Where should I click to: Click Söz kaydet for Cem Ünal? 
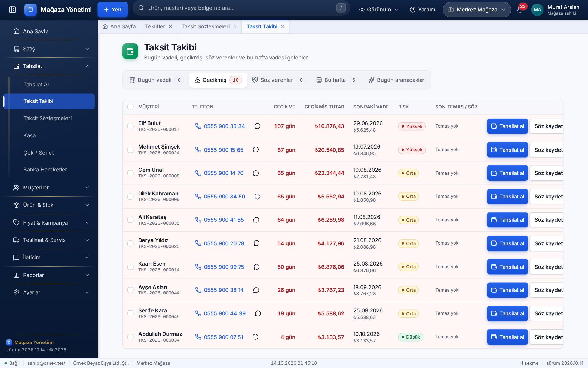point(547,173)
